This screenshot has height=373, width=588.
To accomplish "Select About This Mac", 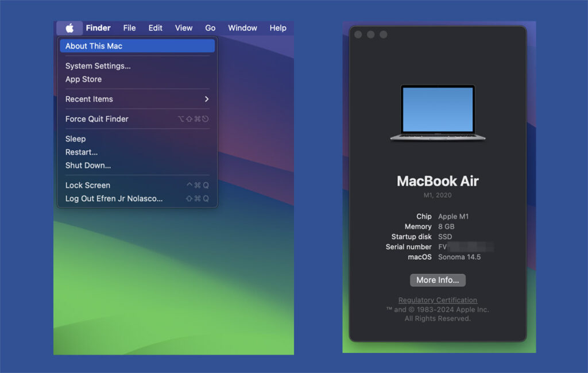I will click(94, 46).
